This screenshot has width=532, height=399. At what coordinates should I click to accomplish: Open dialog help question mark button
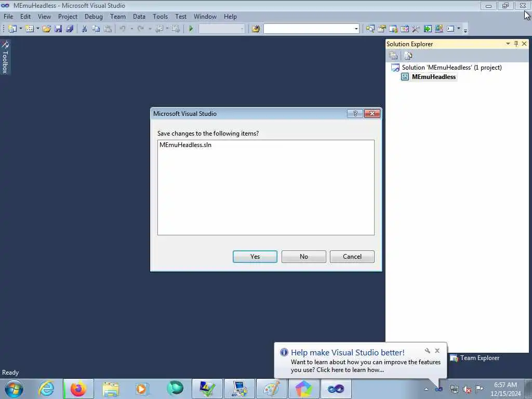coord(355,113)
